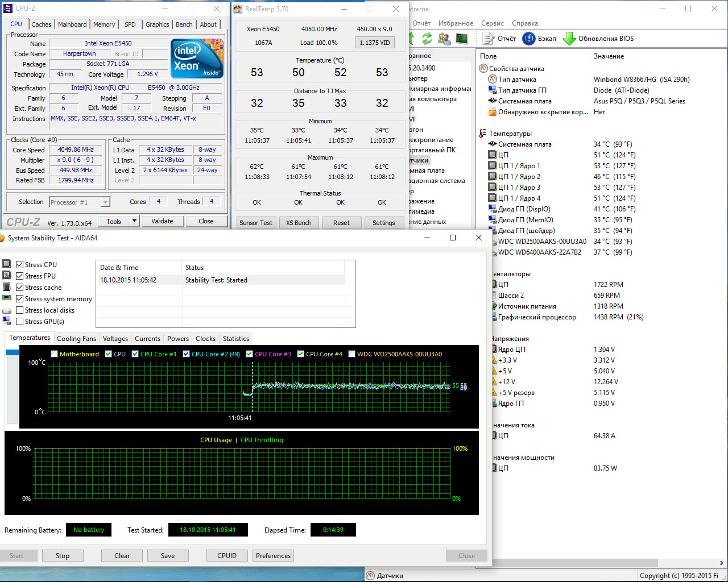Screen dimensions: 728x582
Task: Check the Motherboard graph checkbox
Action: click(x=55, y=354)
